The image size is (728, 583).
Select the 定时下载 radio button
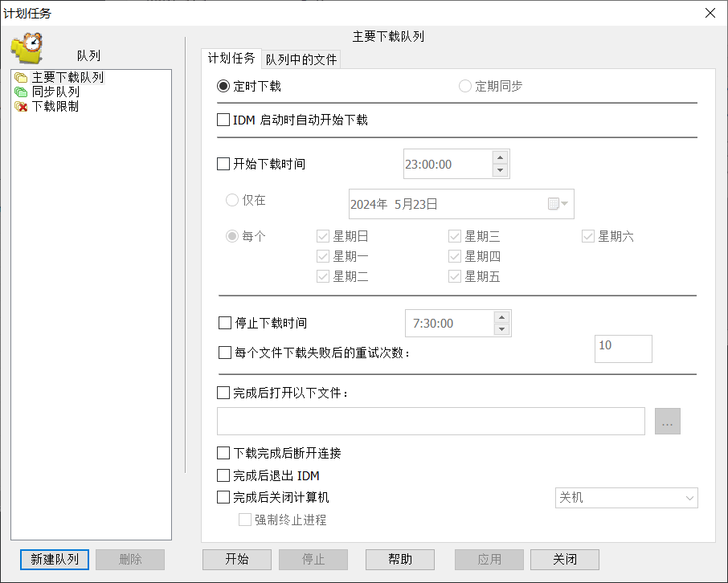[224, 86]
